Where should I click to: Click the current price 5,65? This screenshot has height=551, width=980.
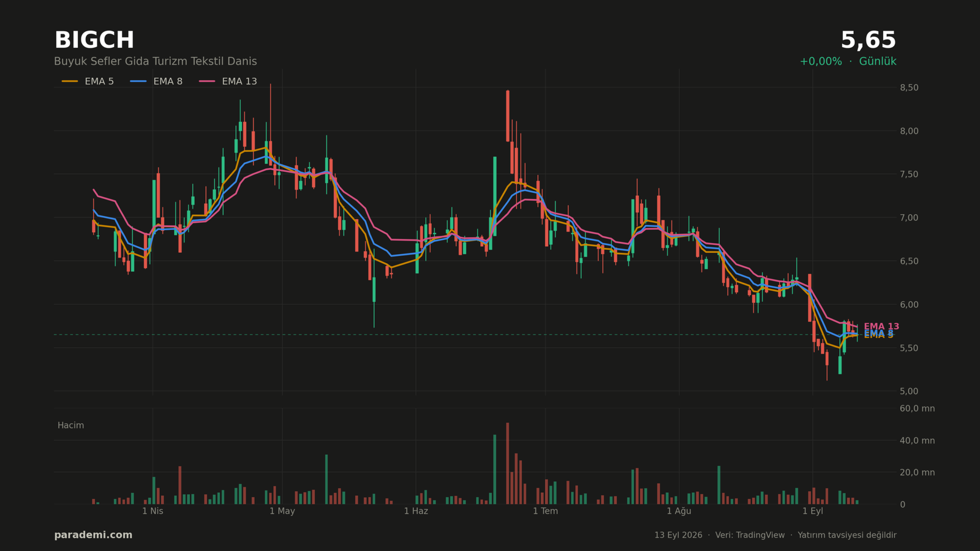tap(868, 40)
